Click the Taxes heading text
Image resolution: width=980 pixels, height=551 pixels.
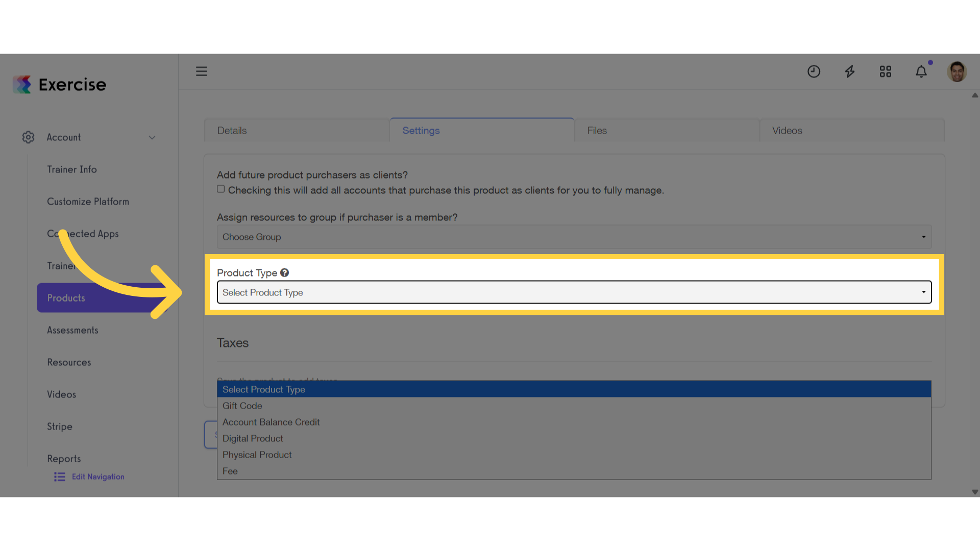click(x=233, y=343)
